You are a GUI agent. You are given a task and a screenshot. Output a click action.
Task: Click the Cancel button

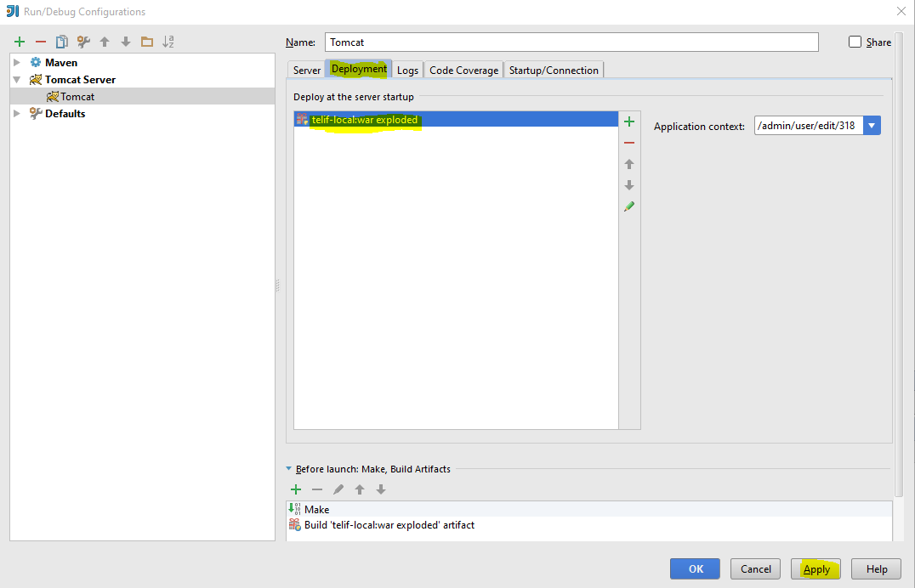pyautogui.click(x=756, y=568)
